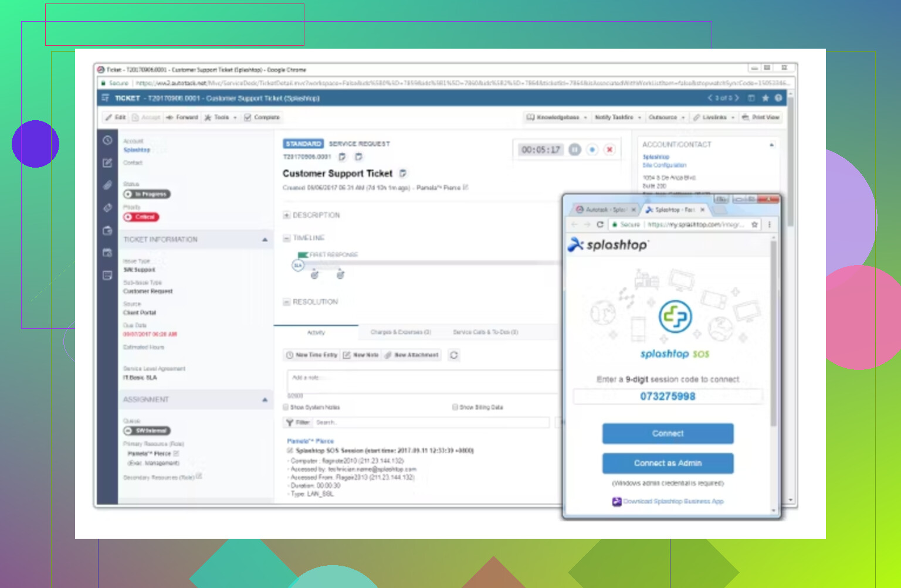
Task: Open the checklist icon at the sidebar bottom
Action: tap(107, 275)
